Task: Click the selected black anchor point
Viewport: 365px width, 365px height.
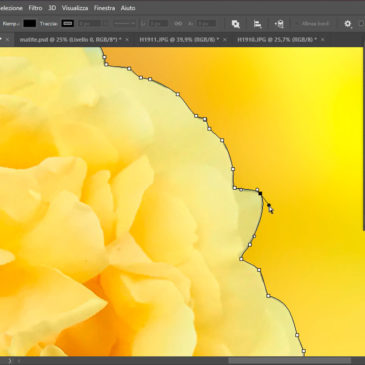Action: pos(260,193)
